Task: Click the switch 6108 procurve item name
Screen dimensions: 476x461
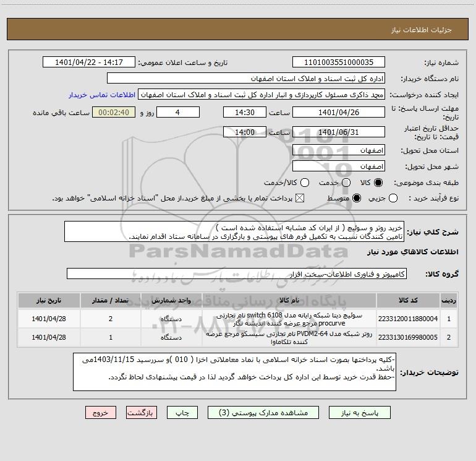Action: 289,319
